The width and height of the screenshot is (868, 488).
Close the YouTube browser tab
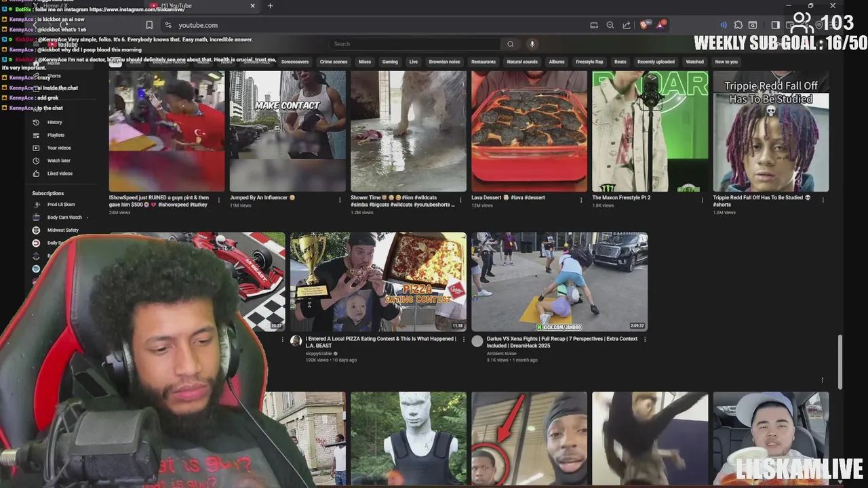[x=252, y=6]
